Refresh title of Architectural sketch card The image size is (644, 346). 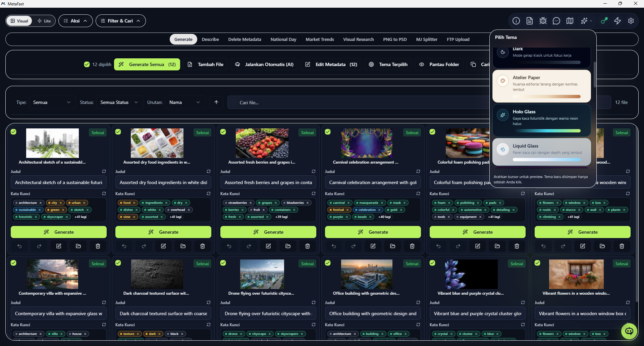[104, 171]
